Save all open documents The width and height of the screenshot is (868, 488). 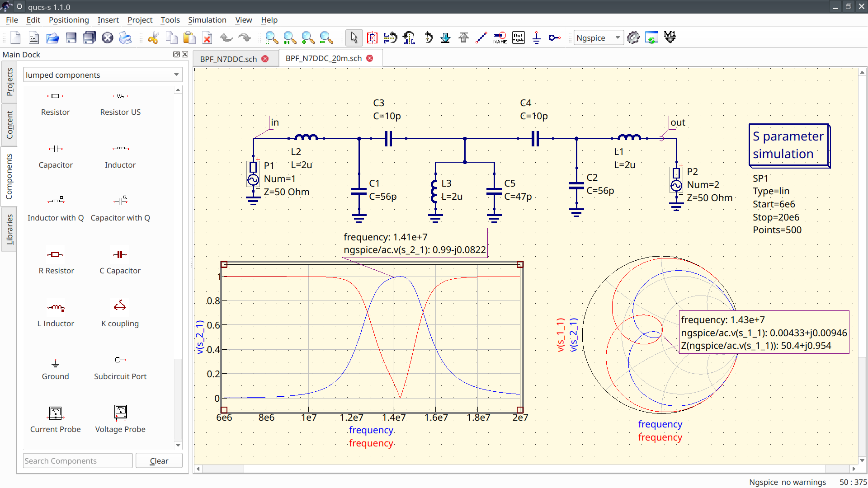(x=89, y=38)
